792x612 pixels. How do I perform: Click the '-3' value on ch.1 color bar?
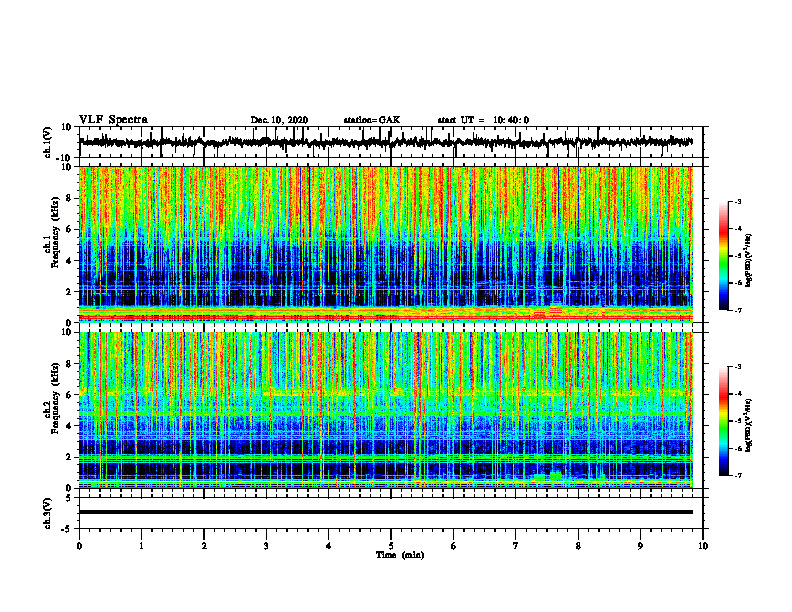[738, 201]
